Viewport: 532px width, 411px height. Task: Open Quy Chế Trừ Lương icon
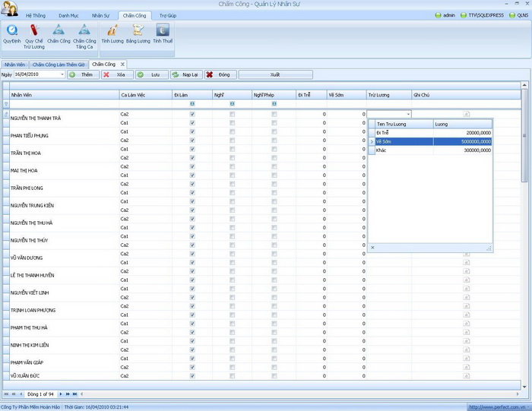click(x=34, y=30)
